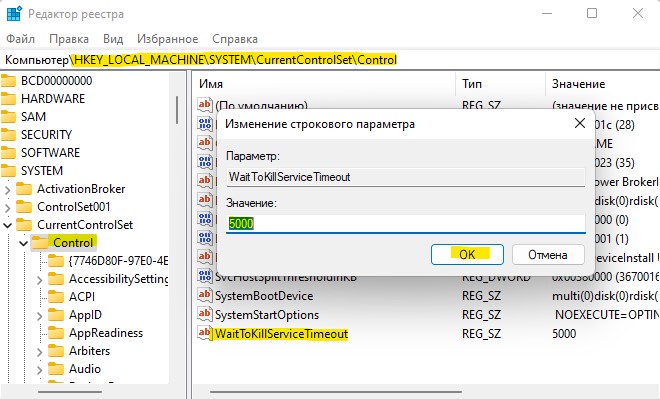Expand the AccessibilitySettings key
This screenshot has width=660, height=399.
[40, 279]
